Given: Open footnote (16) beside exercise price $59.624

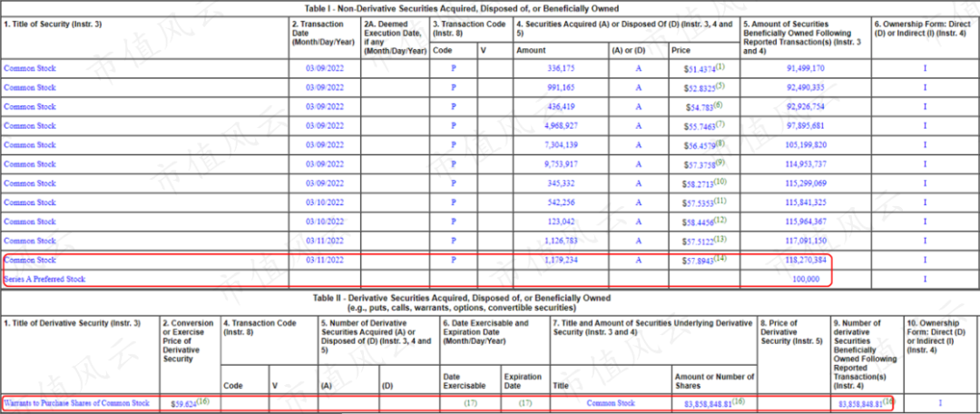Looking at the screenshot, I should coord(202,402).
